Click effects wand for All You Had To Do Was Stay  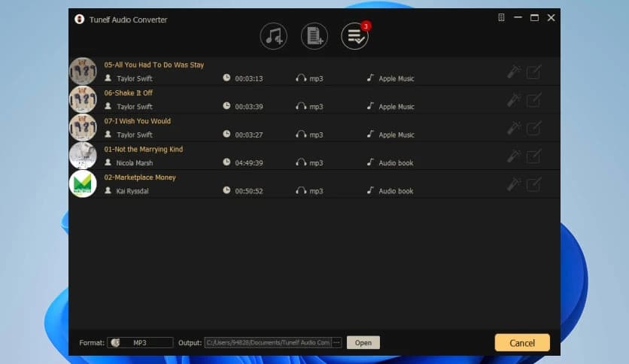coord(513,71)
